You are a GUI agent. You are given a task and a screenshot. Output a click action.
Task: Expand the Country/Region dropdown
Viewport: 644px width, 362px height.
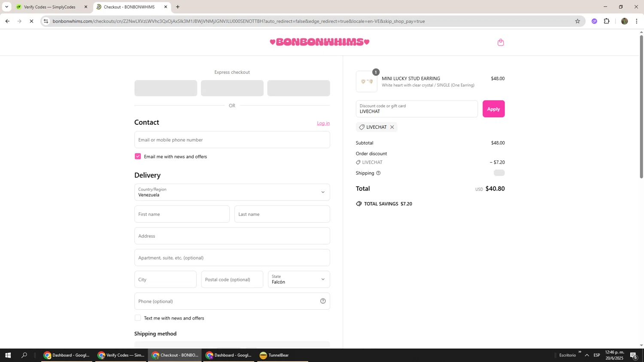[x=232, y=192]
